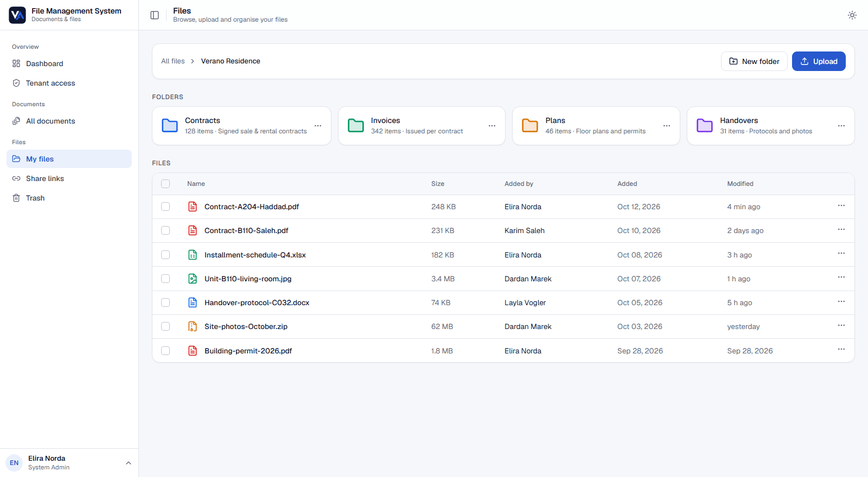Click the Modified column header
The width and height of the screenshot is (868, 477).
click(x=740, y=184)
